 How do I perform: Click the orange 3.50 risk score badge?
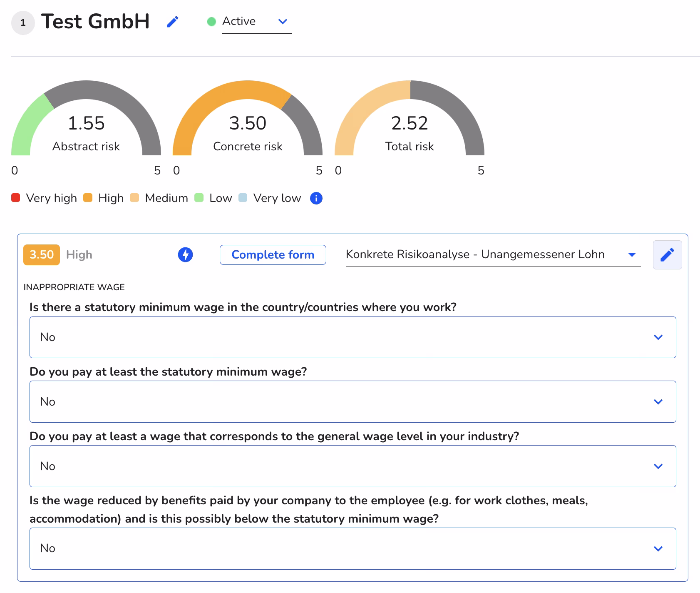click(42, 254)
